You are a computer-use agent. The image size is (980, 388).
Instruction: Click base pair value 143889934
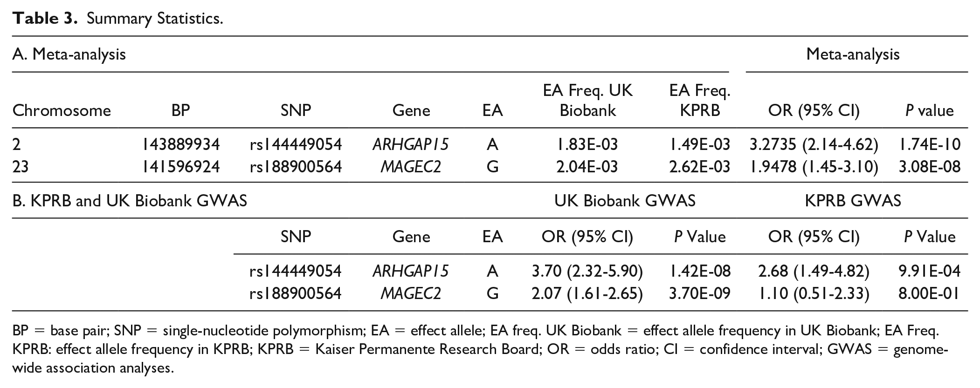tap(180, 144)
